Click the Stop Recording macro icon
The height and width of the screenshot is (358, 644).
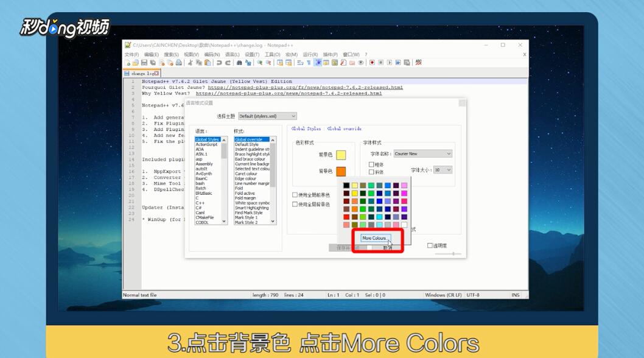[x=380, y=63]
